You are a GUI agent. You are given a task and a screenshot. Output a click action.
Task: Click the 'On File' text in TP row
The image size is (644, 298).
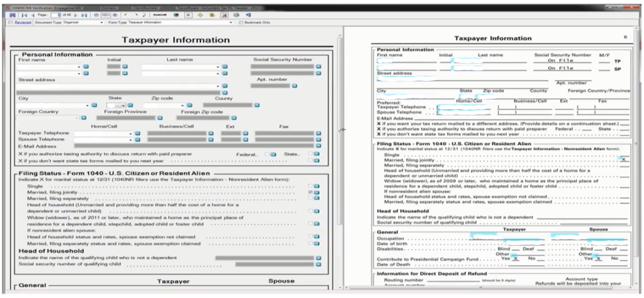coord(560,60)
